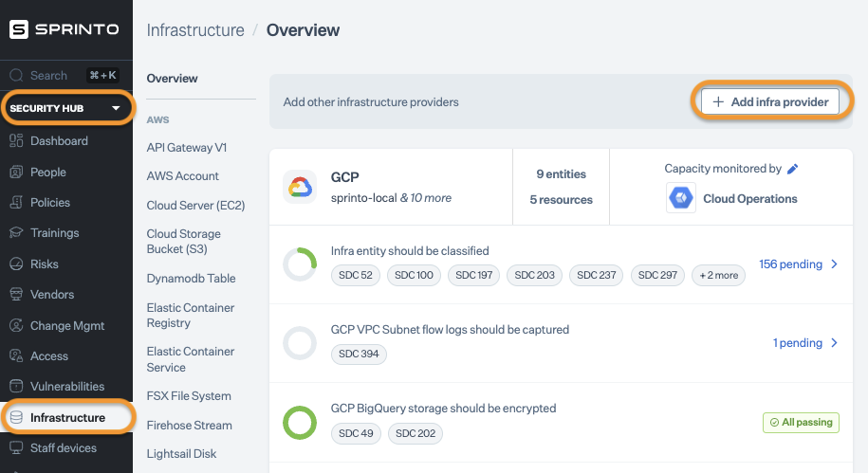Image resolution: width=868 pixels, height=473 pixels.
Task: Click the All passing badge
Action: pyautogui.click(x=801, y=423)
